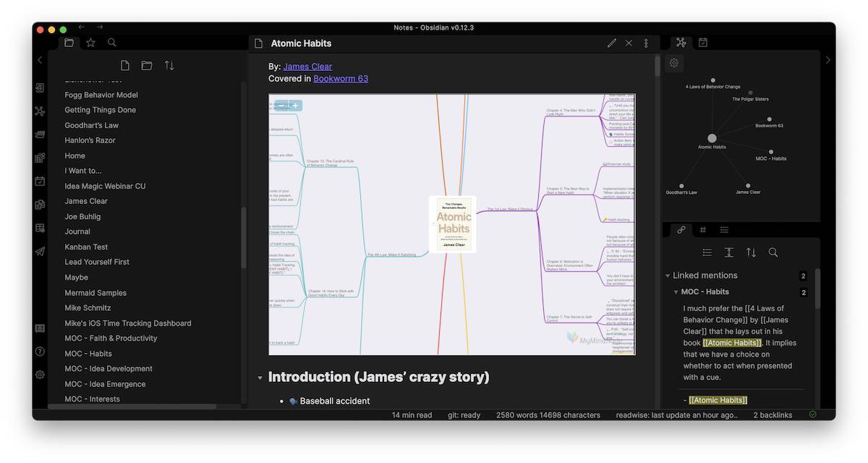Navigate forward with the right arrow

100,27
